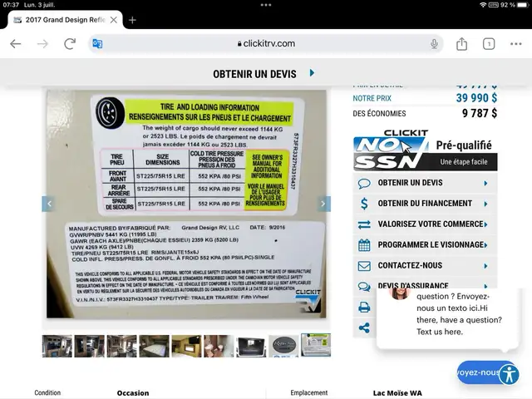Tap the main tire information photo
This screenshot has height=399, width=532.
pos(186,204)
